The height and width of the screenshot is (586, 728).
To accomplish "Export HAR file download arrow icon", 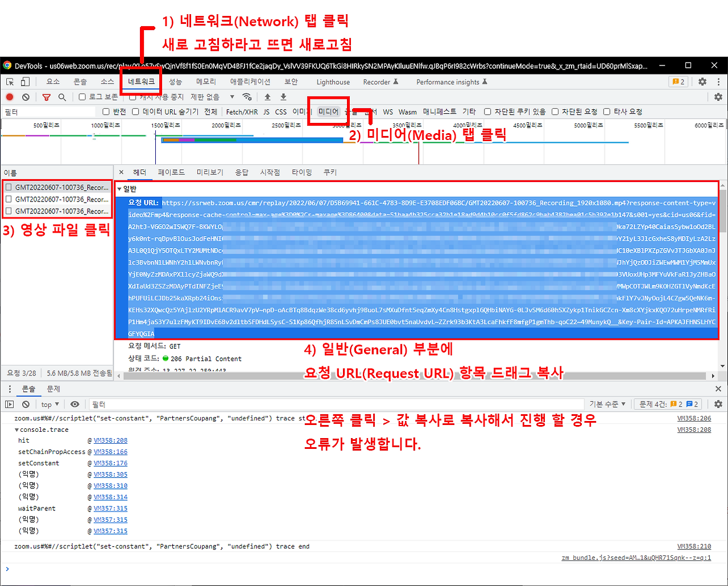I will pyautogui.click(x=283, y=97).
